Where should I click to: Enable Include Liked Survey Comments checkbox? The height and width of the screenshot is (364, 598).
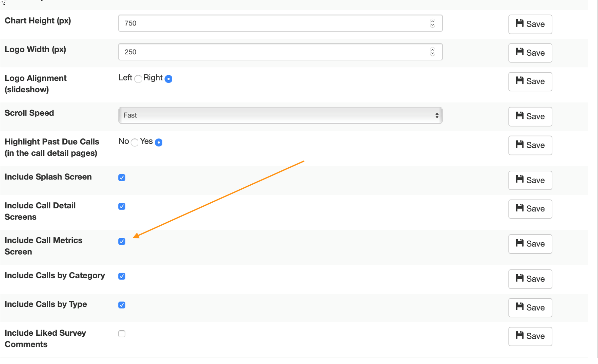122,334
